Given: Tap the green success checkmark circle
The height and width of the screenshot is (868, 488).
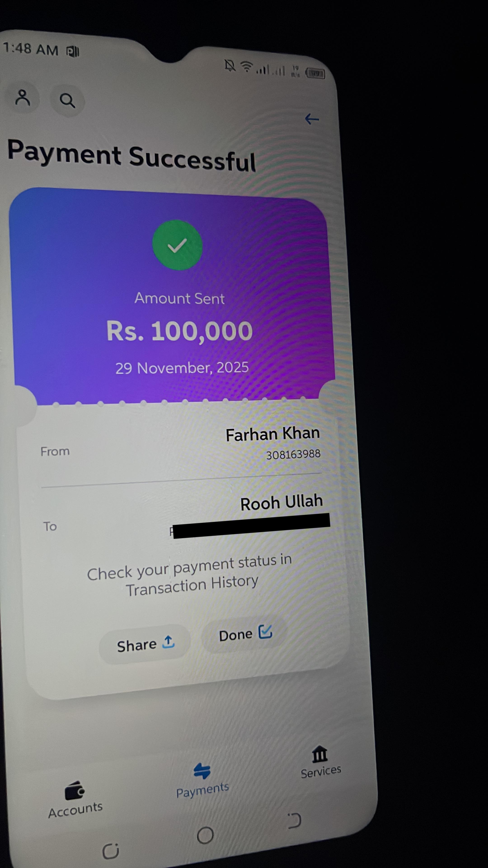Looking at the screenshot, I should [177, 245].
